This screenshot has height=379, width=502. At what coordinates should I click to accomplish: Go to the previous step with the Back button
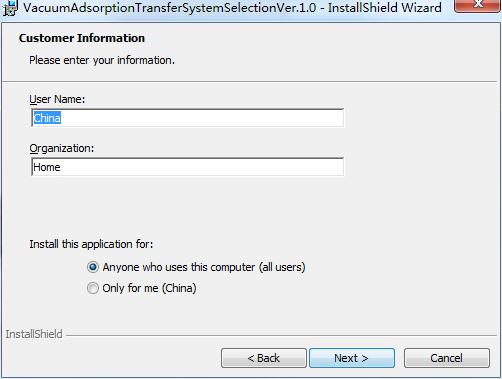pyautogui.click(x=264, y=358)
